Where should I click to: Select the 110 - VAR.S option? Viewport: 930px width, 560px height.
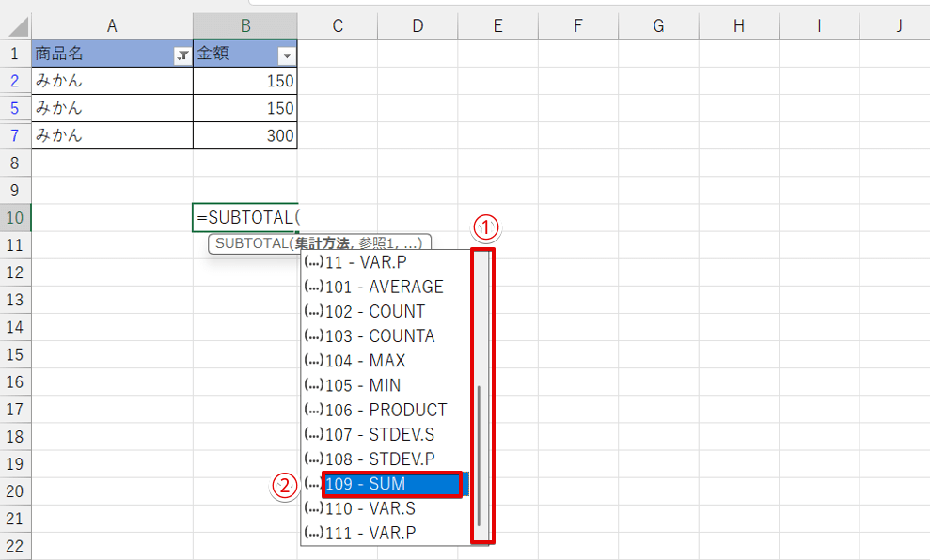(x=386, y=508)
